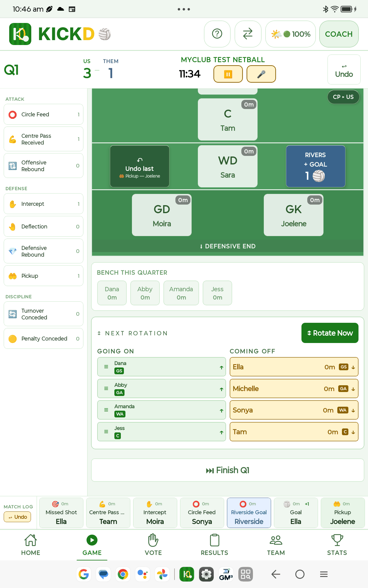
Task: Open Riverside Goal log entry
Action: pyautogui.click(x=249, y=513)
